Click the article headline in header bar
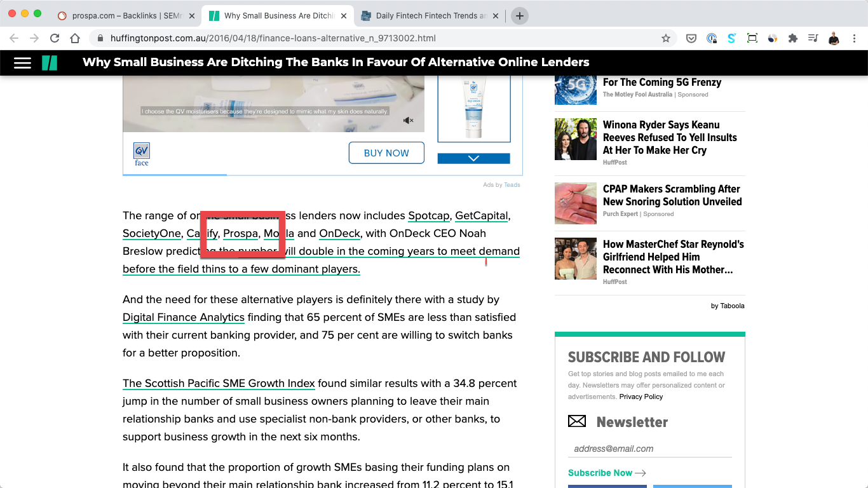This screenshot has height=488, width=868. (x=336, y=62)
